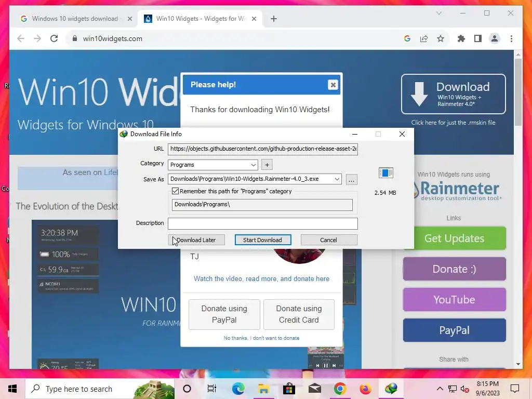Viewport: 532px width, 399px height.
Task: Open File Explorer from taskbar
Action: pyautogui.click(x=263, y=389)
